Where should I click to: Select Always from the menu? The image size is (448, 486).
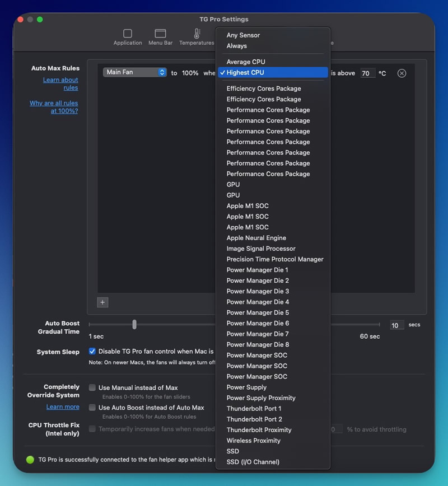click(273, 46)
